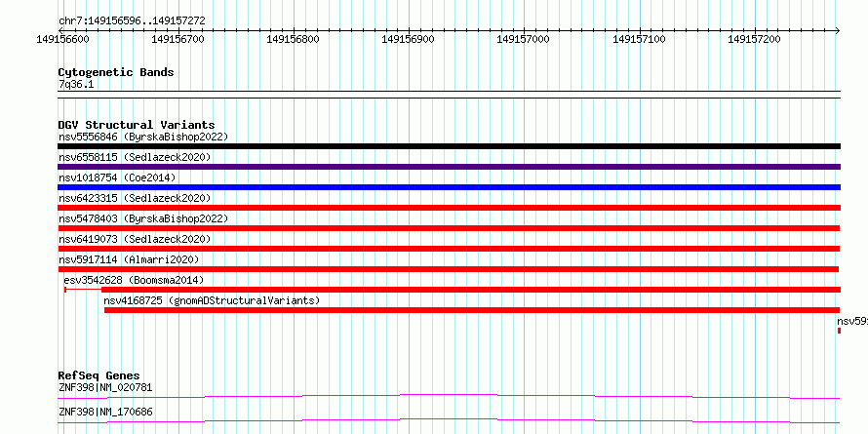This screenshot has height=434, width=868.
Task: Select the purple nsv6558115 variant bar
Action: pyautogui.click(x=449, y=167)
